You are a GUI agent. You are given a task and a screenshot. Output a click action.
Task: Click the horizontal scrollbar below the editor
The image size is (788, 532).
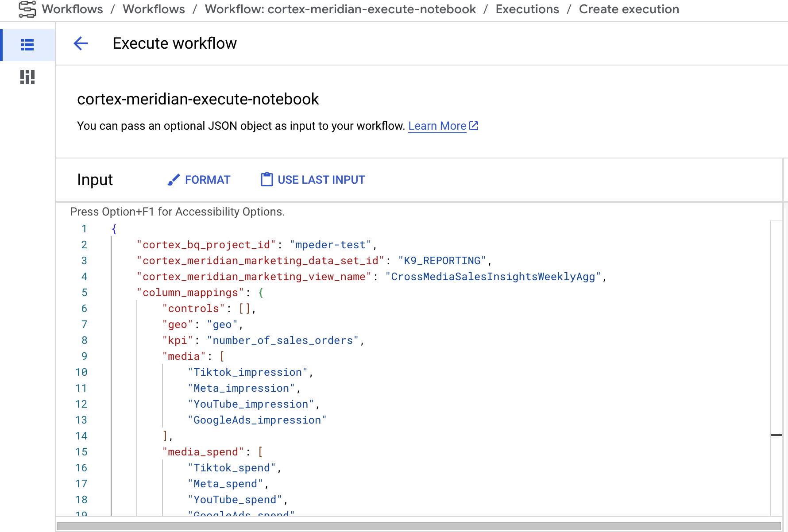point(394,527)
